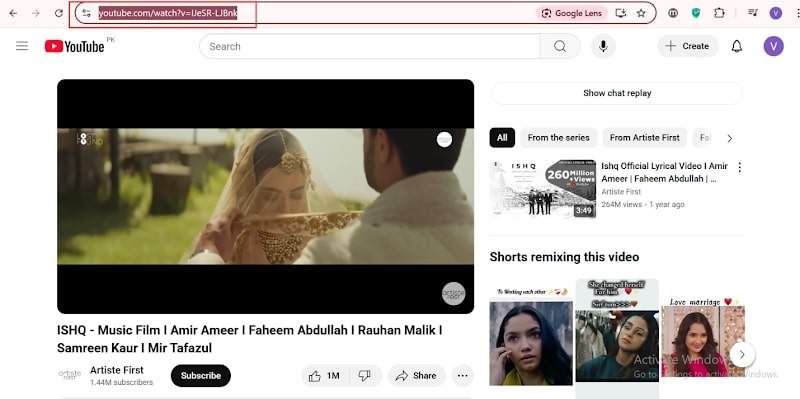Click the browser forward arrow
Screen dimensions: 800x399
click(x=36, y=13)
